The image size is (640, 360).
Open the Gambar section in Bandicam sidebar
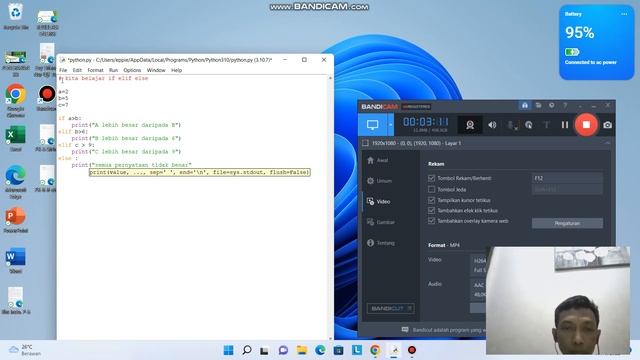point(380,222)
